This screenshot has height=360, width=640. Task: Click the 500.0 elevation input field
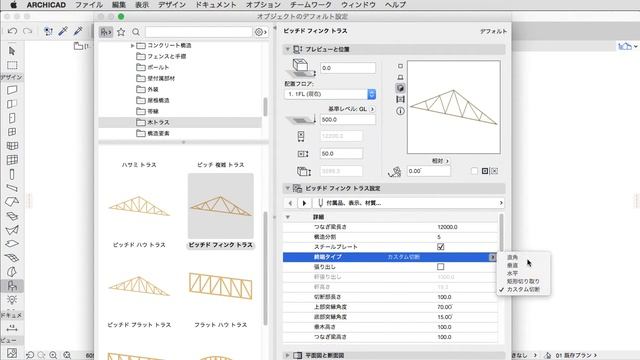348,120
